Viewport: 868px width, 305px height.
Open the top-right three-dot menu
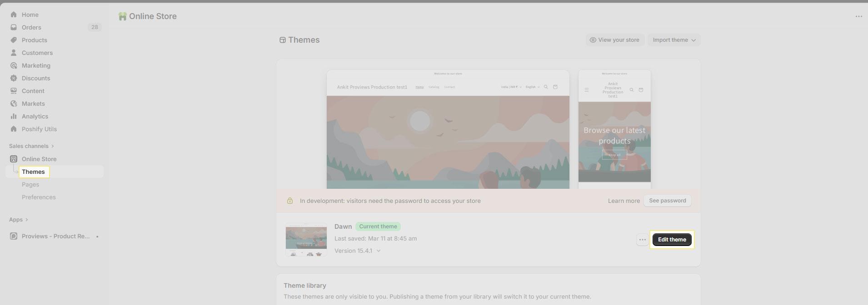pyautogui.click(x=858, y=16)
